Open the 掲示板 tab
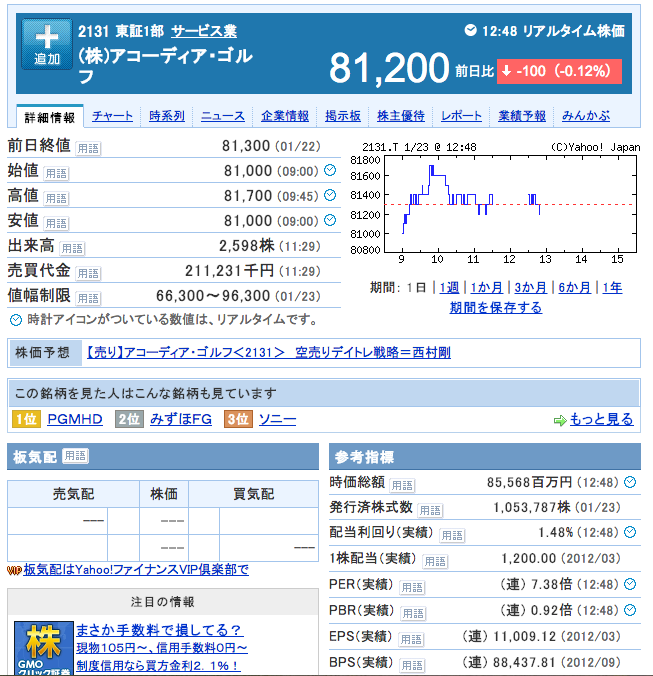This screenshot has width=653, height=676. (343, 116)
